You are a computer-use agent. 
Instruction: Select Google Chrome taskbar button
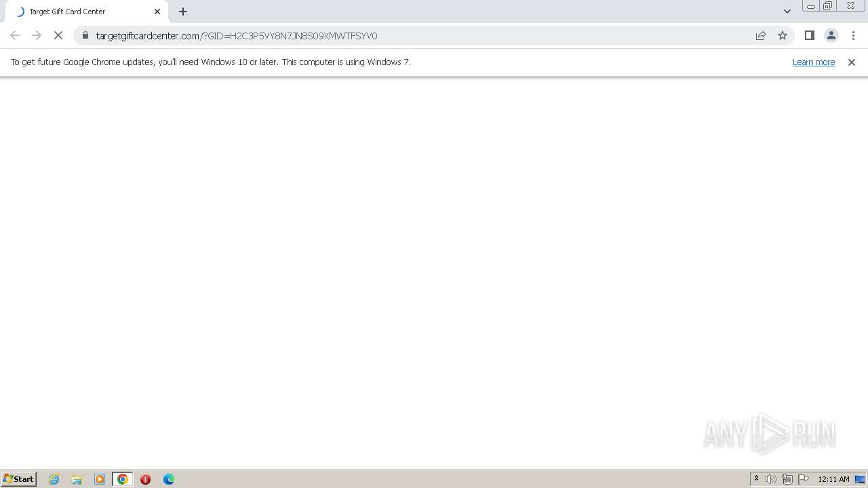click(x=123, y=479)
